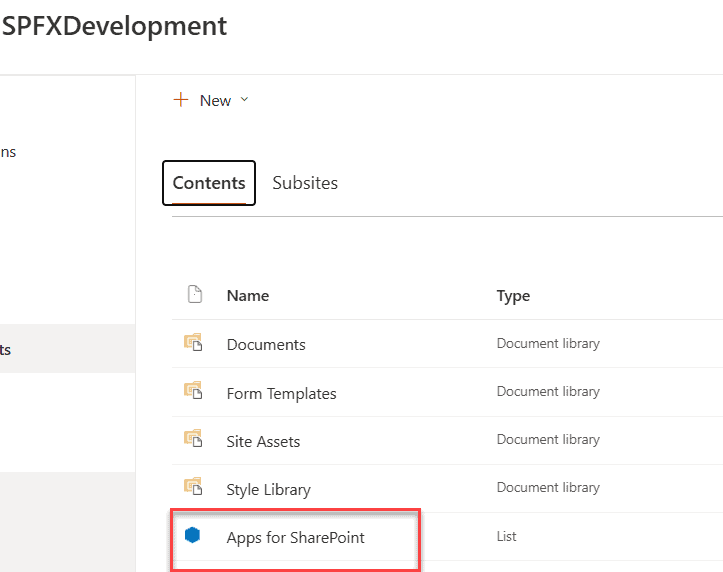Switch to the Subsites tab
723x572 pixels.
305,183
